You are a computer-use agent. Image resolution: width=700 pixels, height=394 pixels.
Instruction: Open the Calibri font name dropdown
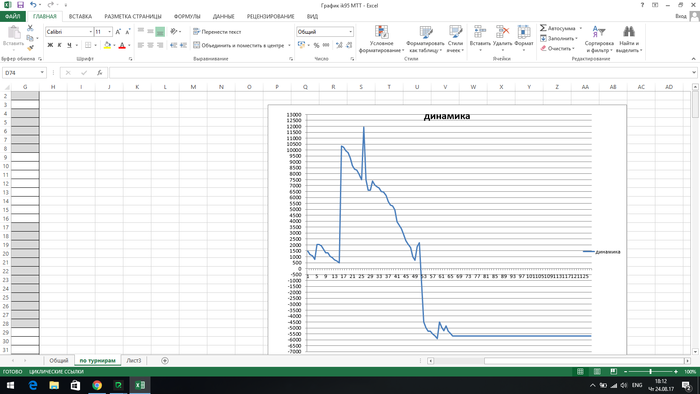[91, 32]
